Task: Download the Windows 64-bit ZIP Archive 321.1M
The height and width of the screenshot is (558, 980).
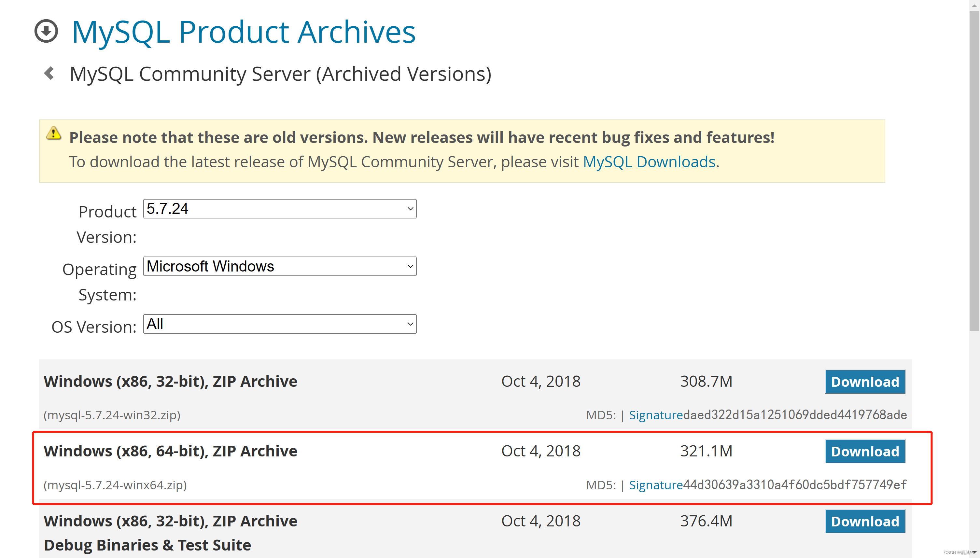Action: pyautogui.click(x=865, y=452)
